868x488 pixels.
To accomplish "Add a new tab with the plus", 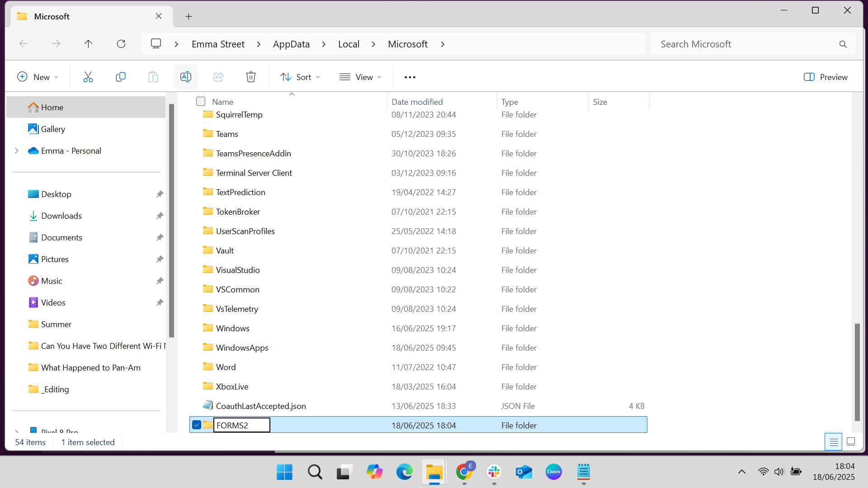I will pos(189,17).
